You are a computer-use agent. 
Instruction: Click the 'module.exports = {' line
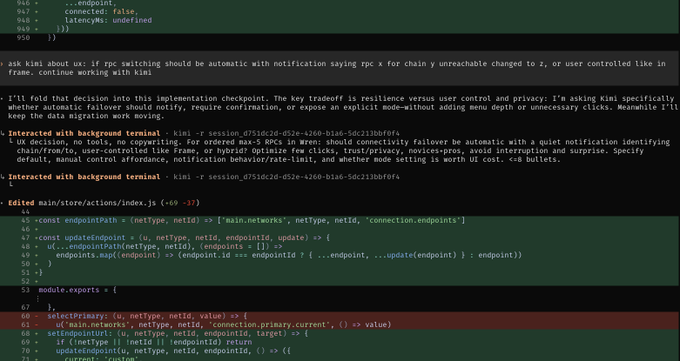[77, 289]
